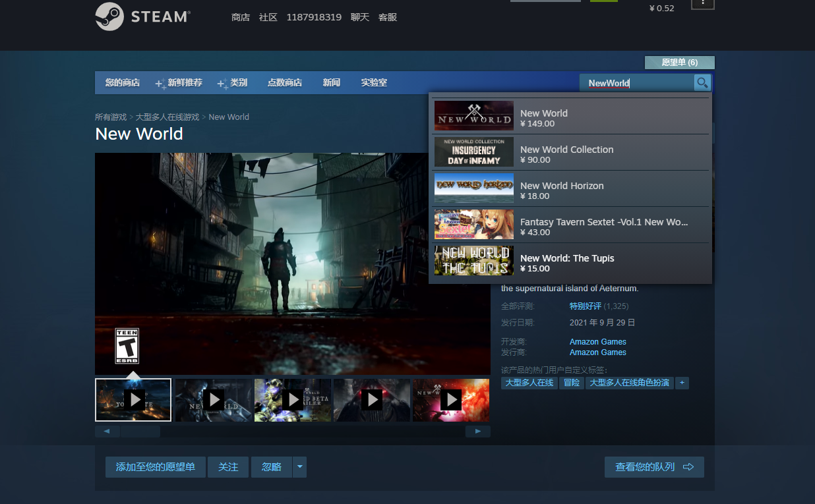
Task: Open Fantasy Tavern Sextet thumbnail
Action: point(474,225)
